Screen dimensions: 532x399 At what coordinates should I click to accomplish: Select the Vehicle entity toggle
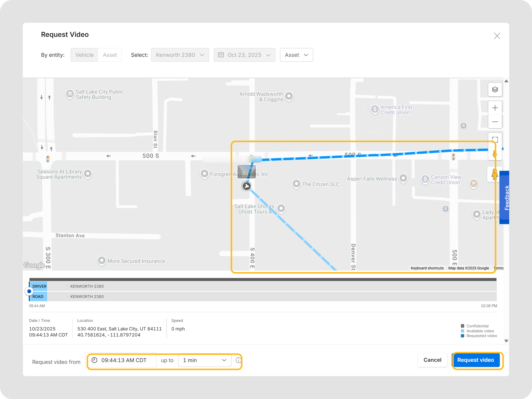(x=84, y=55)
